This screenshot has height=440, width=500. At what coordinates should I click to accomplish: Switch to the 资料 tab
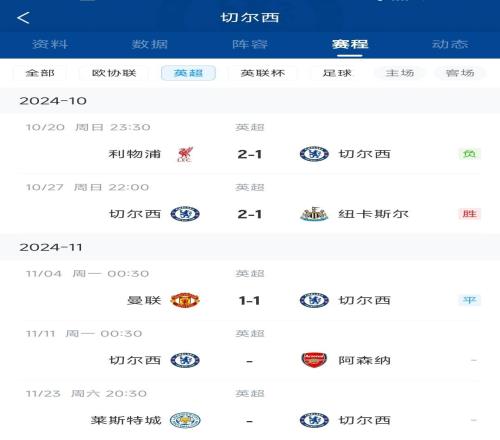coord(50,44)
